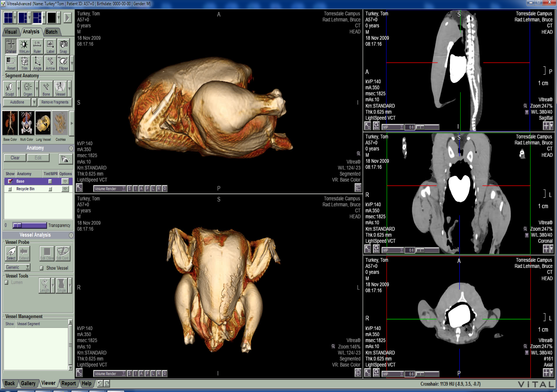Viewport: 557px width, 392px height.
Task: Collapse the Vessel Analysis panel
Action: click(x=71, y=235)
